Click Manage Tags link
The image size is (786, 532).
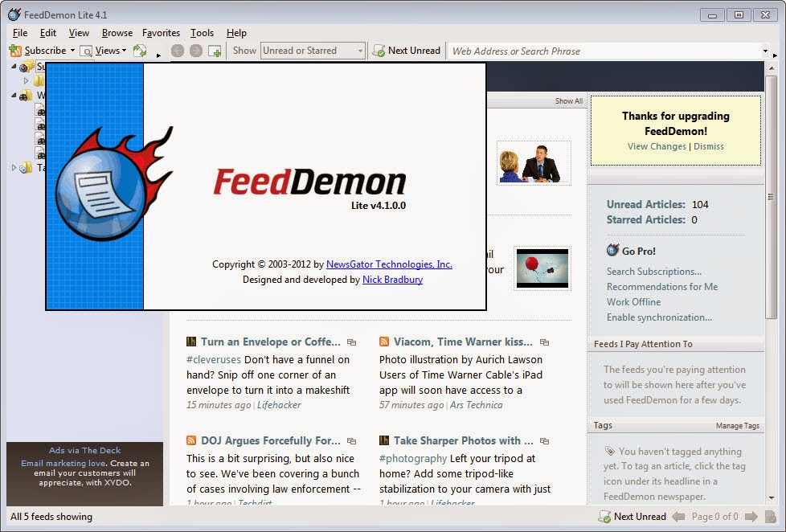[x=737, y=426]
